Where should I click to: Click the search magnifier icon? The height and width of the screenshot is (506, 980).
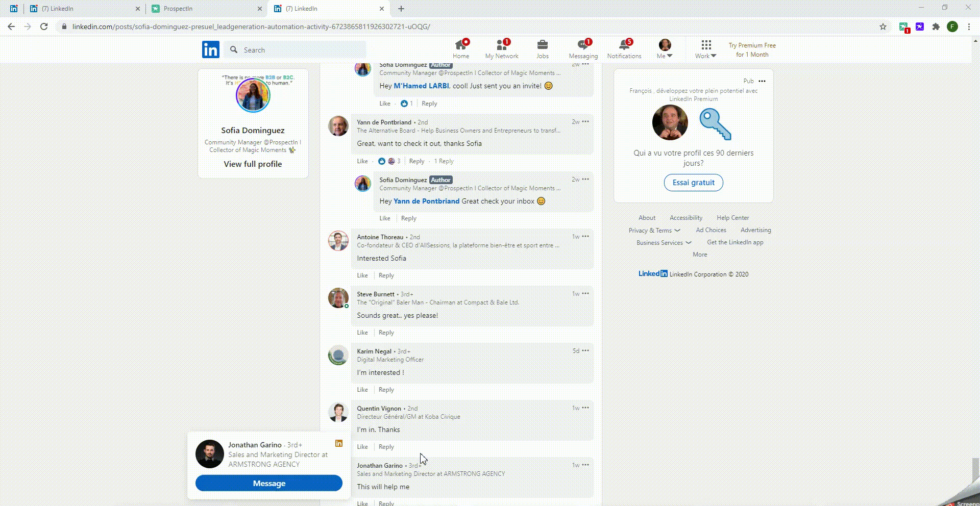[x=234, y=49]
